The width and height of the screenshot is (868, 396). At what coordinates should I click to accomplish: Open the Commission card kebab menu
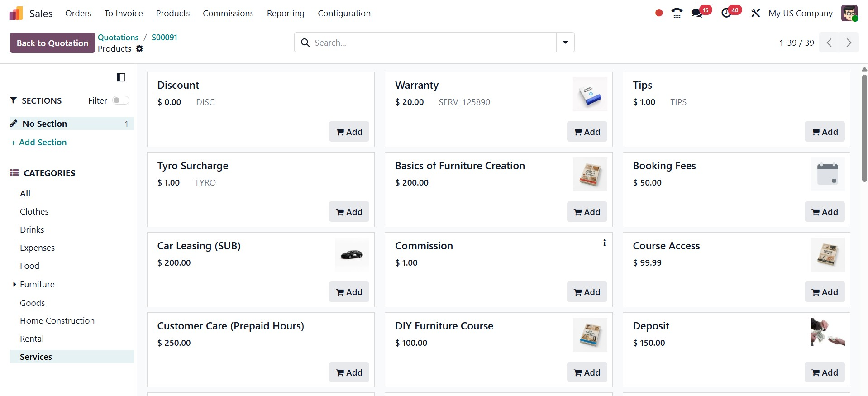point(604,243)
